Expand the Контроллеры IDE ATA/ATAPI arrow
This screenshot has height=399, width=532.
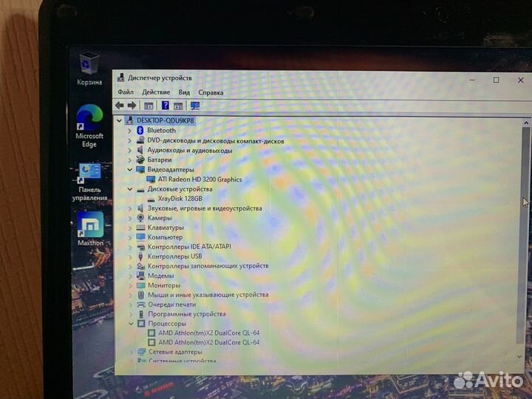tap(130, 247)
